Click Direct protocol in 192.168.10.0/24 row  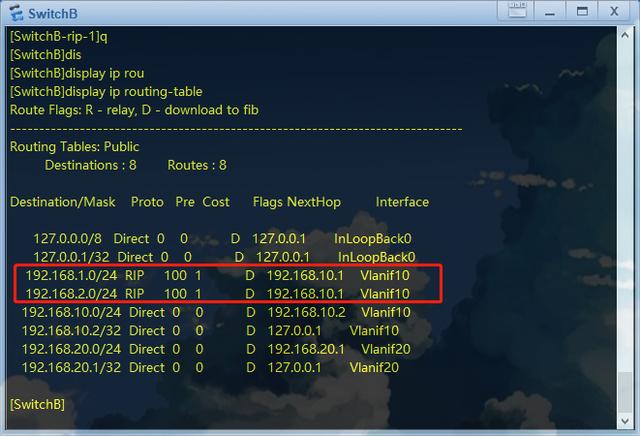pos(147,313)
